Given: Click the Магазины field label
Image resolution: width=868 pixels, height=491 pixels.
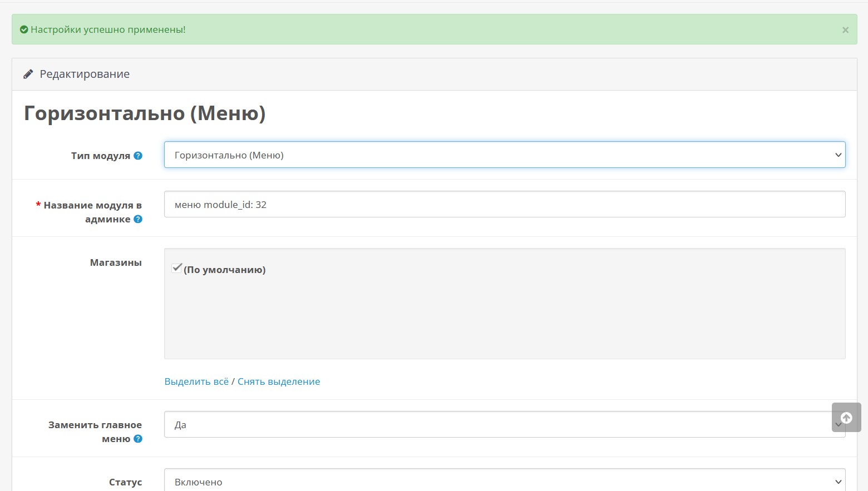Looking at the screenshot, I should (x=116, y=262).
